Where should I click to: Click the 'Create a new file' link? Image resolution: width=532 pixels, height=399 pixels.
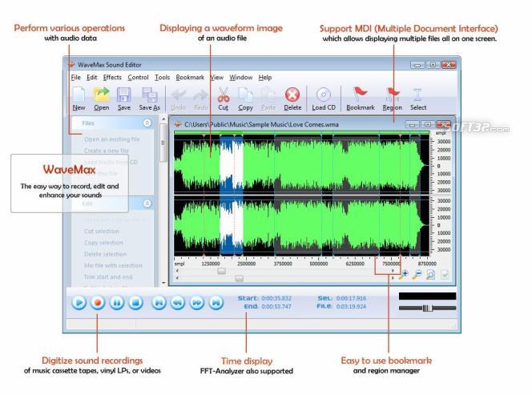coord(107,151)
